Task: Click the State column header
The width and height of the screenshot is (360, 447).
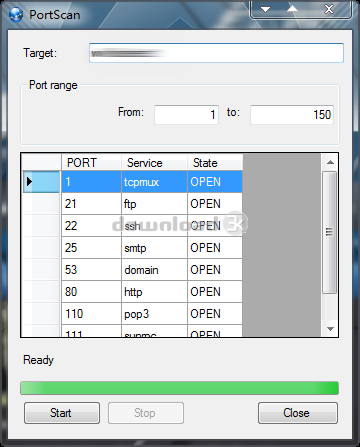Action: [x=215, y=162]
